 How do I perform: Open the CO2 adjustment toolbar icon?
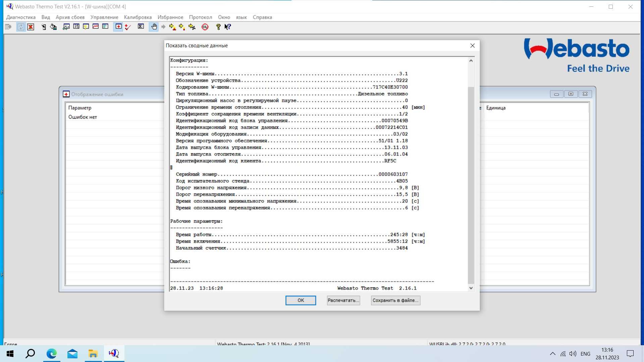[205, 27]
